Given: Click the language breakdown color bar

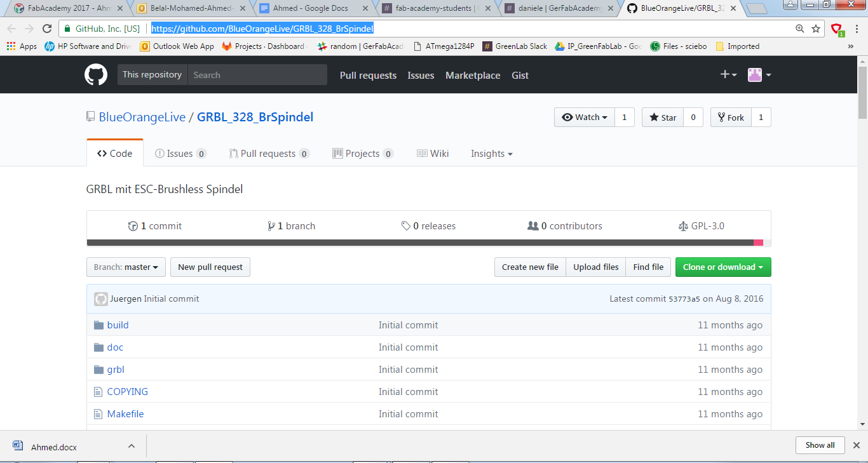Looking at the screenshot, I should coord(429,243).
